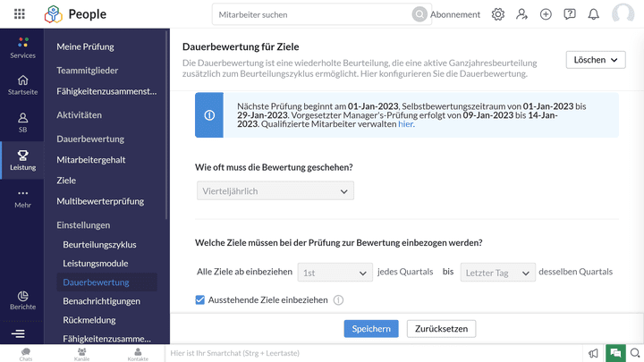Click the Abonnement link

[x=455, y=14]
